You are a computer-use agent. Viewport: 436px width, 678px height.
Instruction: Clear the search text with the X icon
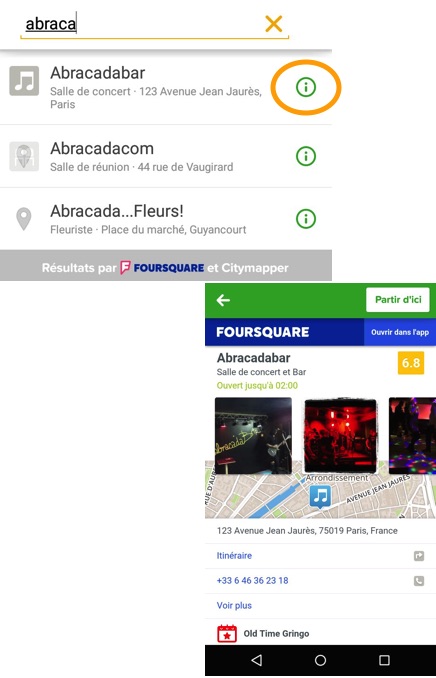coord(274,24)
